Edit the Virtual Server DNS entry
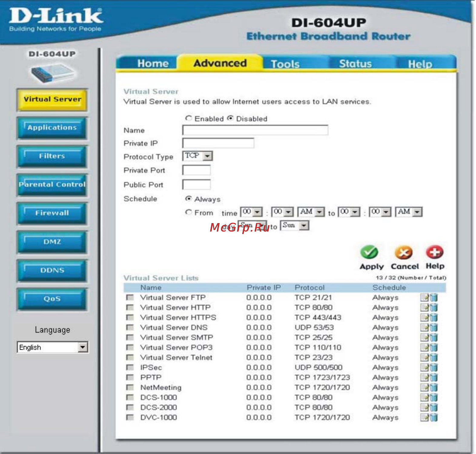The image size is (476, 454). click(425, 327)
